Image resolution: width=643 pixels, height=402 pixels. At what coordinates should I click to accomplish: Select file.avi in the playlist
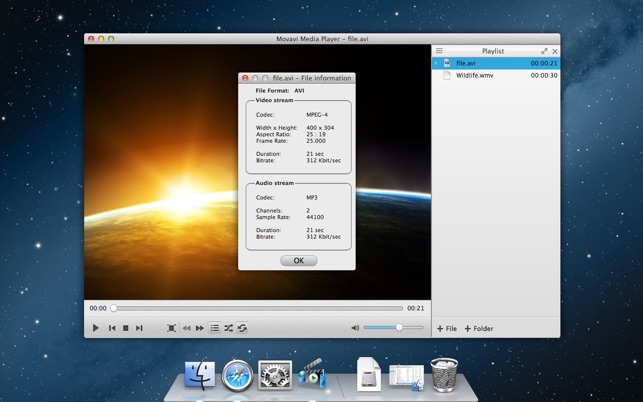coord(496,63)
